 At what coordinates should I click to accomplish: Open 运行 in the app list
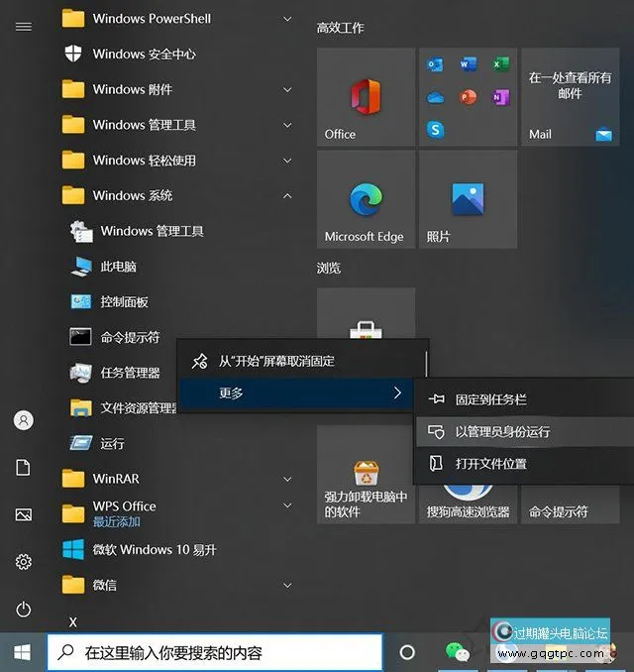point(112,443)
